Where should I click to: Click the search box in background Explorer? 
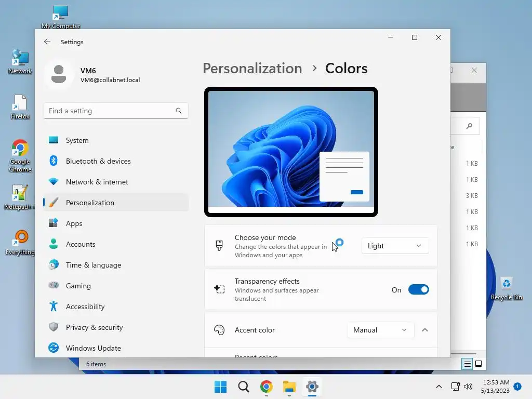tap(465, 126)
